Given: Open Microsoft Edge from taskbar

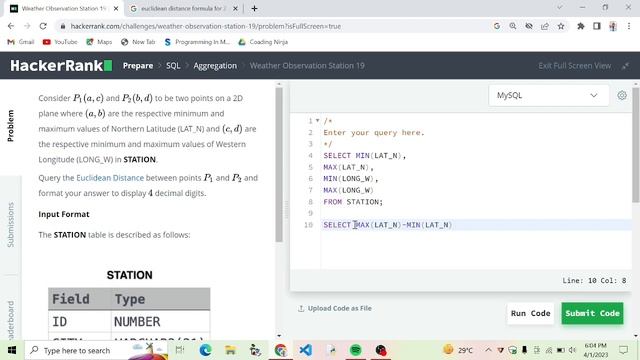Looking at the screenshot, I should click(x=205, y=350).
